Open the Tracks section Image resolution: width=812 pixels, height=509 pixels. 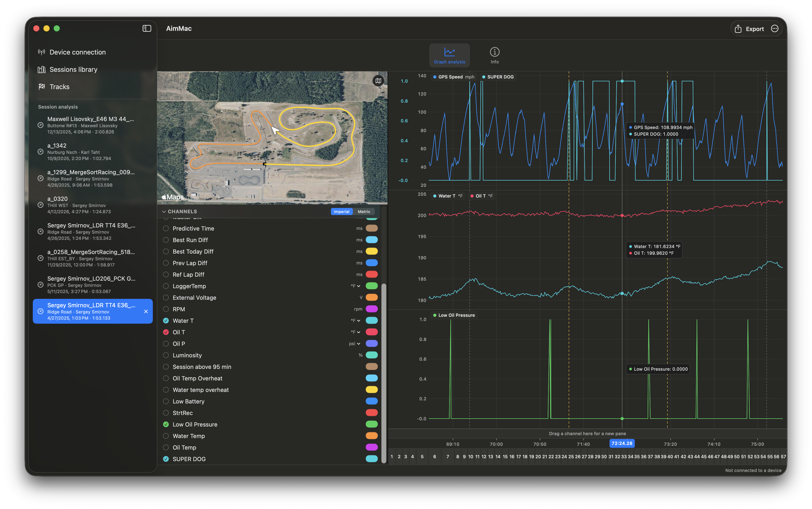pos(93,86)
